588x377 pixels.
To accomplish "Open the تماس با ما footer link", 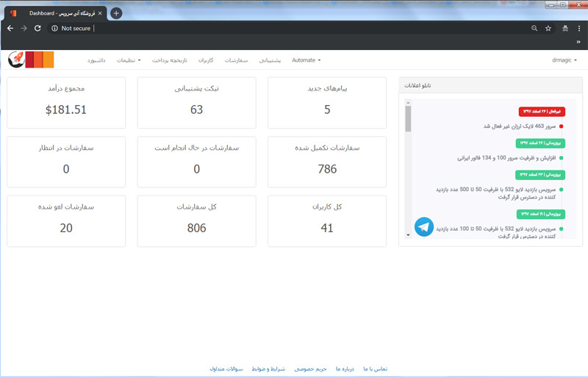I will (376, 369).
